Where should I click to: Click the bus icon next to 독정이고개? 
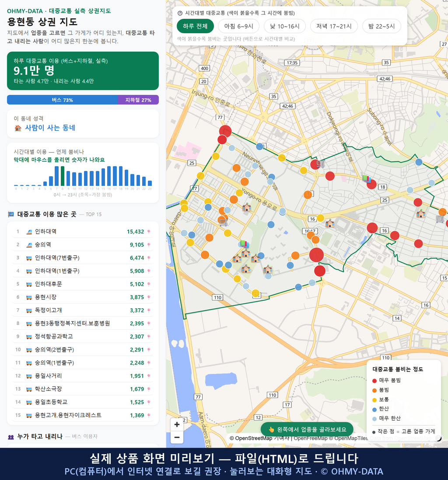pyautogui.click(x=29, y=310)
